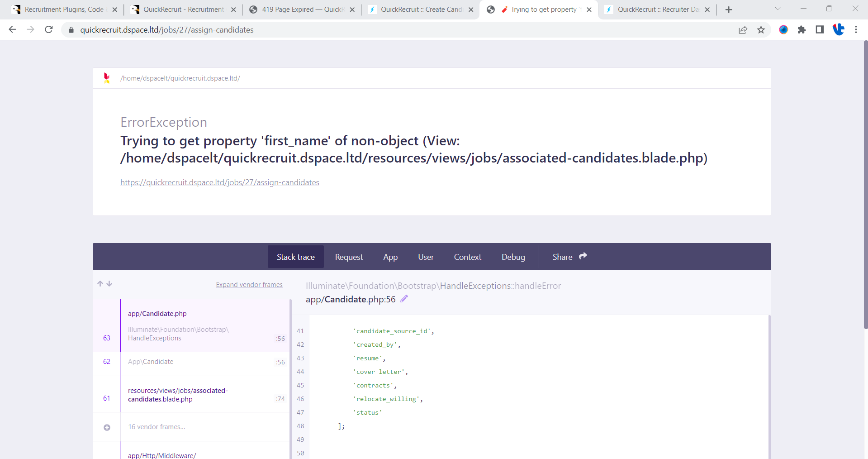868x459 pixels.
Task: Click the up arrow frame navigation icon
Action: [x=100, y=284]
